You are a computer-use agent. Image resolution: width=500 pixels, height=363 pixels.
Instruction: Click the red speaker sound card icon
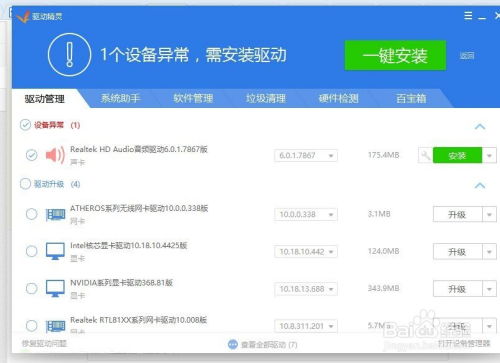[55, 155]
